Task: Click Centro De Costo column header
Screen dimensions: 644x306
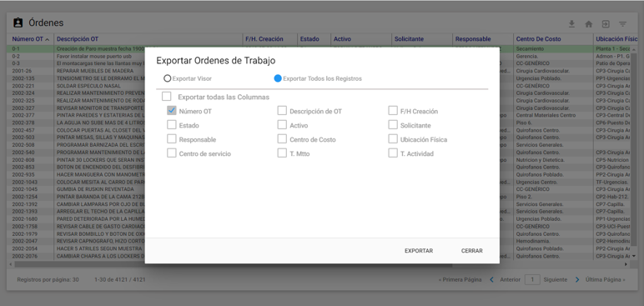Action: coord(538,39)
